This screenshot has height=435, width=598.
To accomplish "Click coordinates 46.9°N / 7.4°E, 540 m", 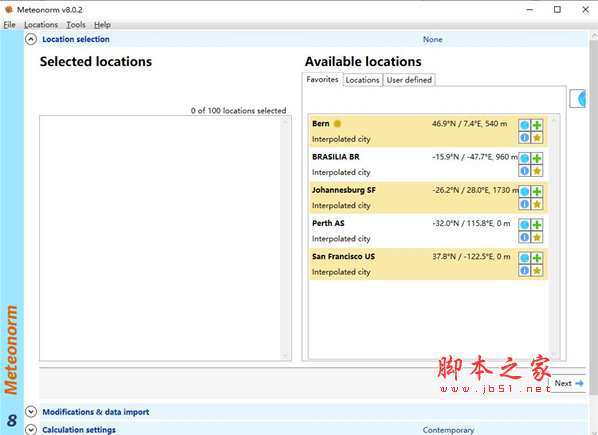I will (469, 124).
